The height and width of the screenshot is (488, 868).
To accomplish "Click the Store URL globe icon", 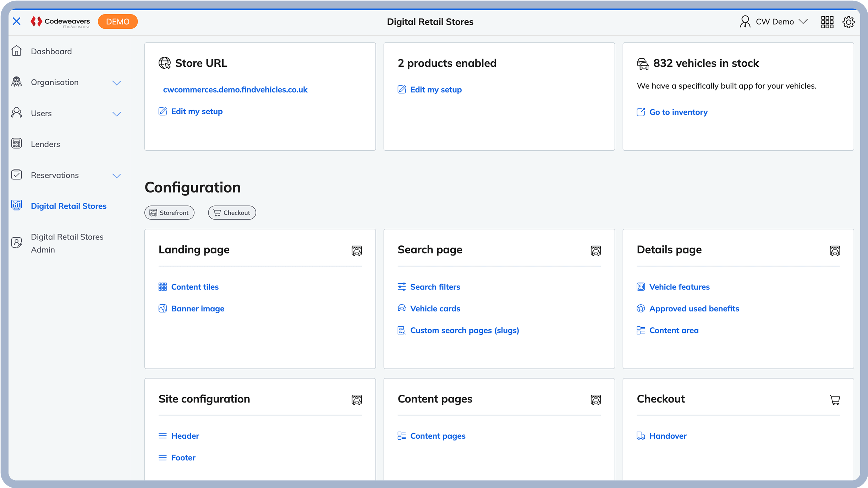I will [164, 63].
